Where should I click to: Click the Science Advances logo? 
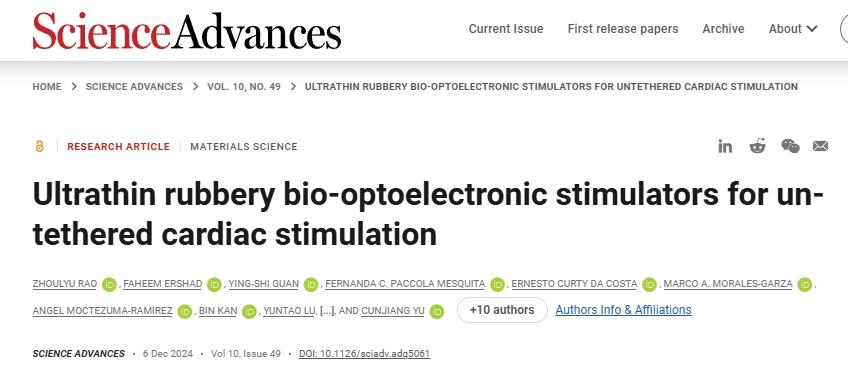(x=187, y=30)
